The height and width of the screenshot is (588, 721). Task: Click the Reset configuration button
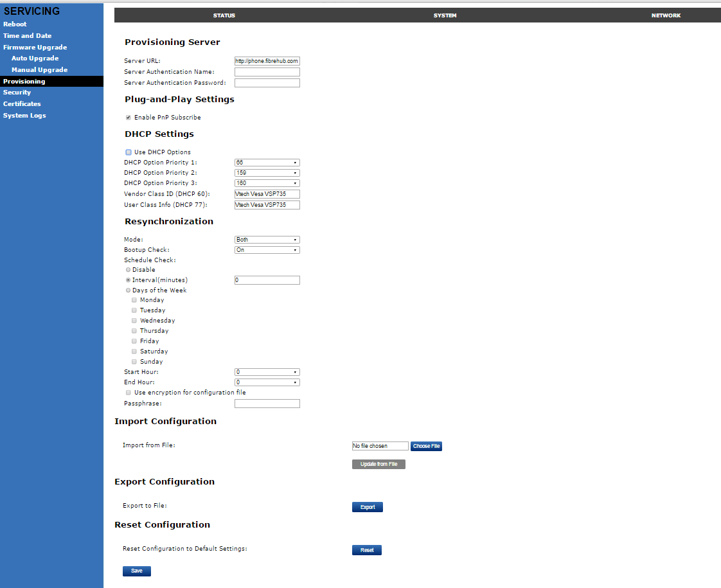(x=366, y=550)
